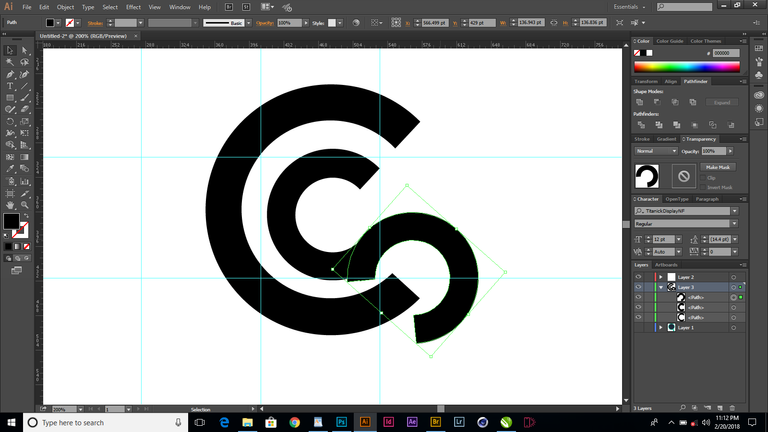
Task: Hide Layer 2 visibility eye
Action: coord(638,277)
